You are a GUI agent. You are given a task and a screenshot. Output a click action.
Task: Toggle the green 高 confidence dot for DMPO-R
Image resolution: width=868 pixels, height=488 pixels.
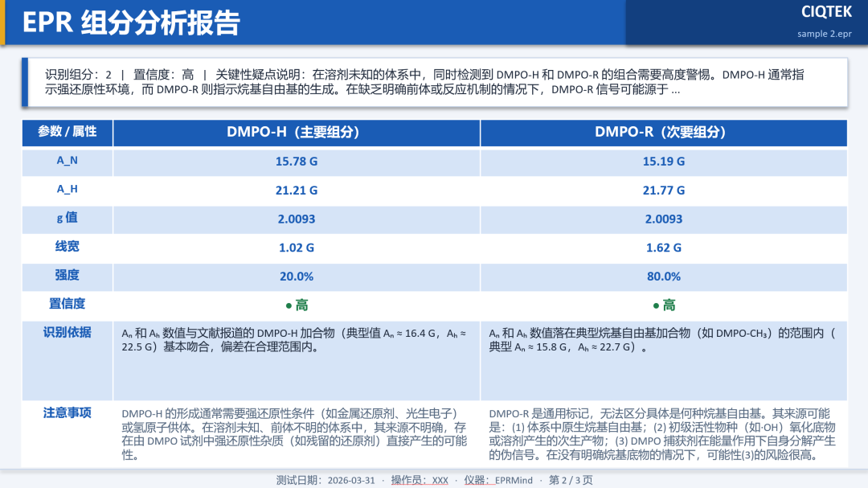[665, 306]
